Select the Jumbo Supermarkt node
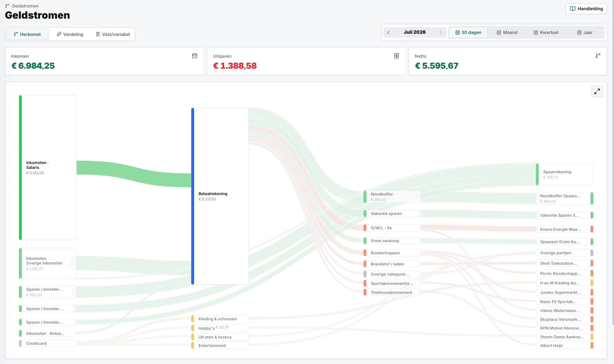The height and width of the screenshot is (364, 614). pos(564,292)
